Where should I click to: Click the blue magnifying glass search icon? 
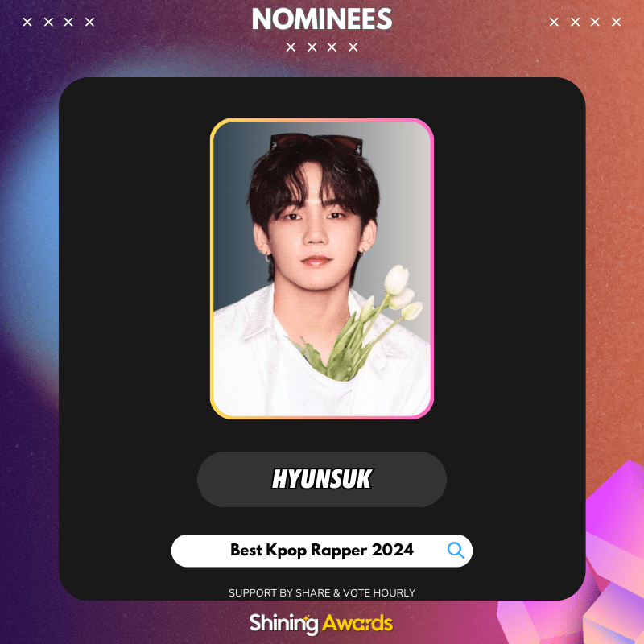point(456,551)
